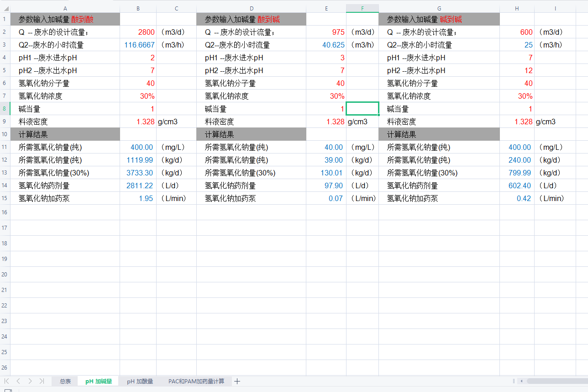Image resolution: width=588 pixels, height=392 pixels.
Task: Select column C header
Action: pyautogui.click(x=176, y=8)
